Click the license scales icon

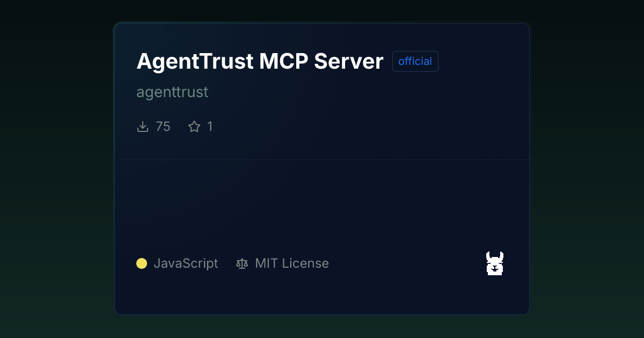[x=242, y=263]
